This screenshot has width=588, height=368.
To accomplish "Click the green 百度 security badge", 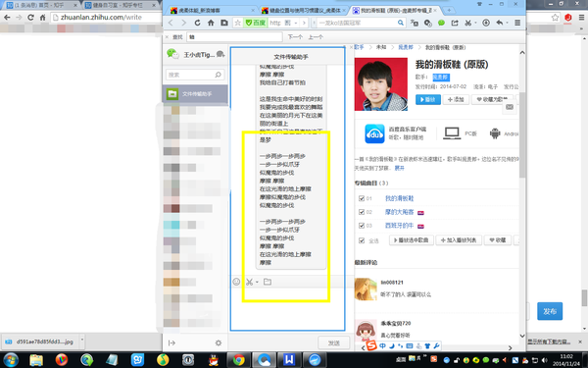I will click(x=255, y=23).
